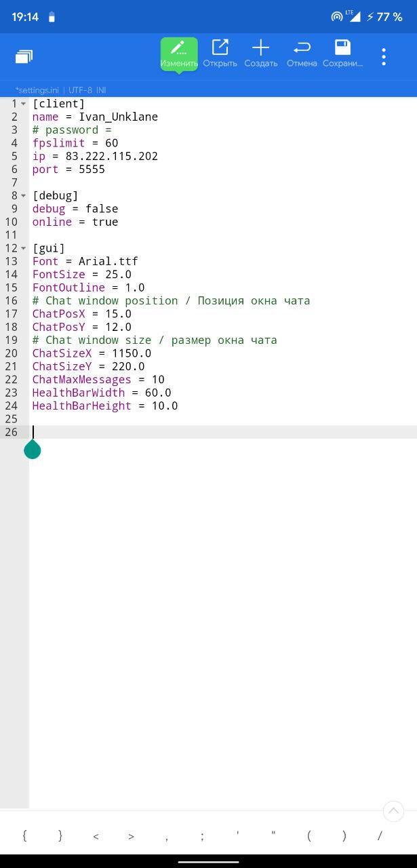
Task: Insert the closing parenthesis symbol
Action: (344, 836)
